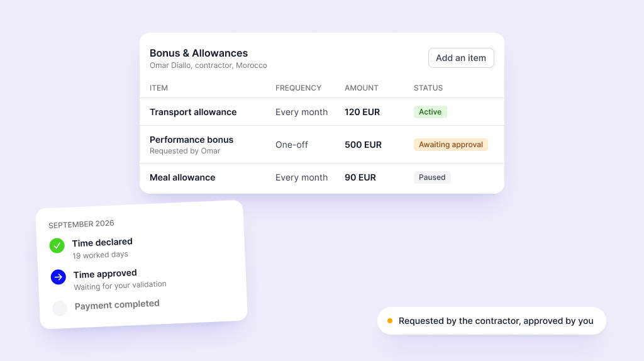
Task: Click the grey Payment completed circle icon
Action: click(60, 308)
